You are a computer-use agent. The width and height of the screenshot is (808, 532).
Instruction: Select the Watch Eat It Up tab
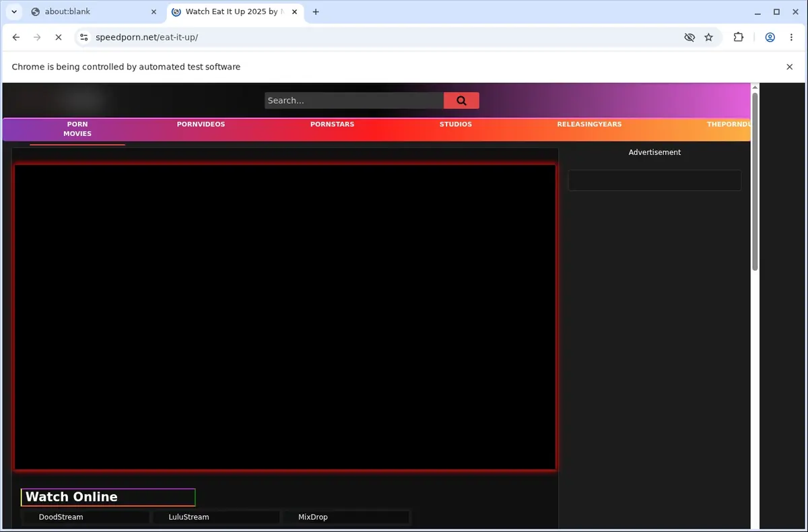click(x=235, y=11)
